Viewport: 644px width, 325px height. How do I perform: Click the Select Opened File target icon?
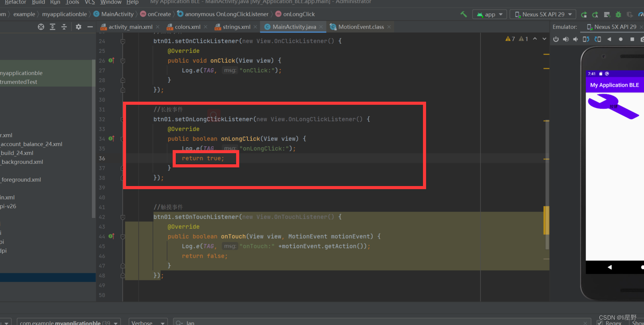[41, 27]
